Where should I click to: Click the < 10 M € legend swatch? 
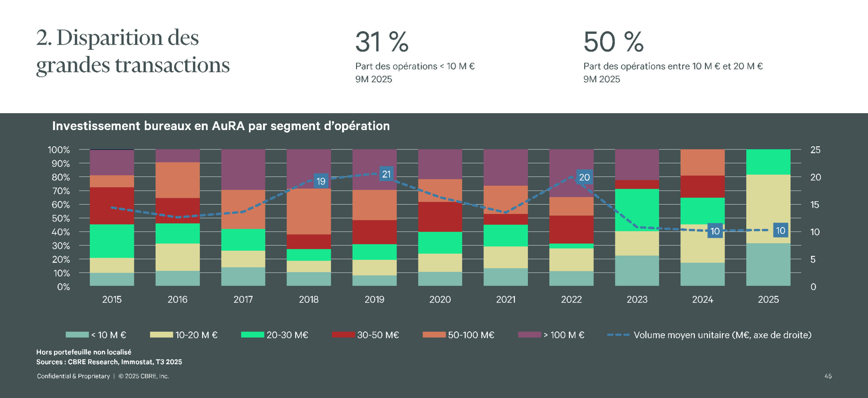click(77, 335)
